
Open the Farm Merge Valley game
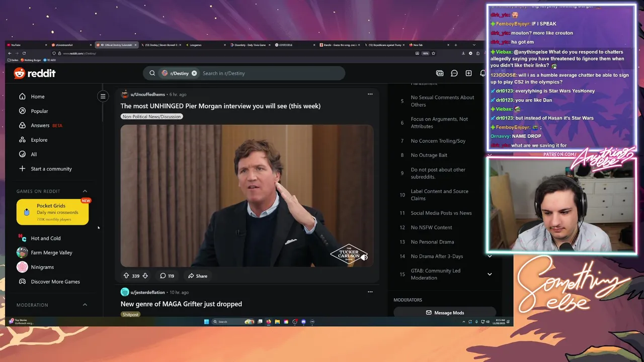tap(52, 253)
